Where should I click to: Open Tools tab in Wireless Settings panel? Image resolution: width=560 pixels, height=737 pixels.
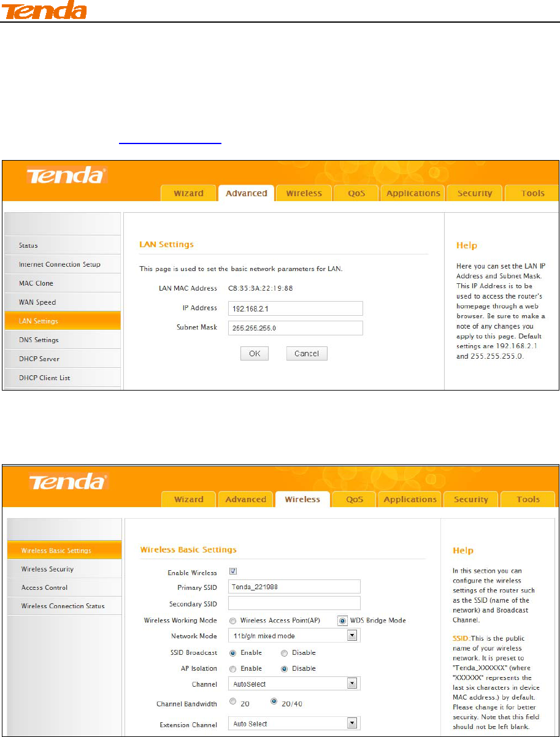click(x=528, y=499)
